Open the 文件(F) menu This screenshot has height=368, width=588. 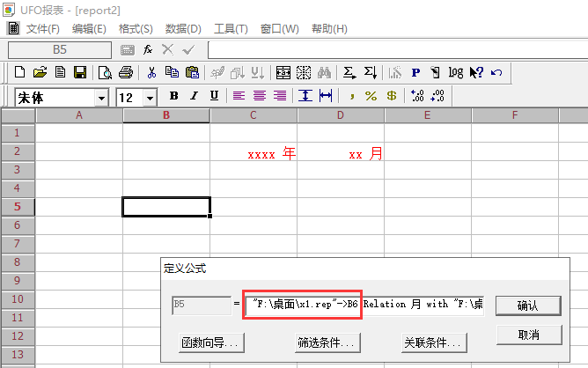(x=43, y=29)
